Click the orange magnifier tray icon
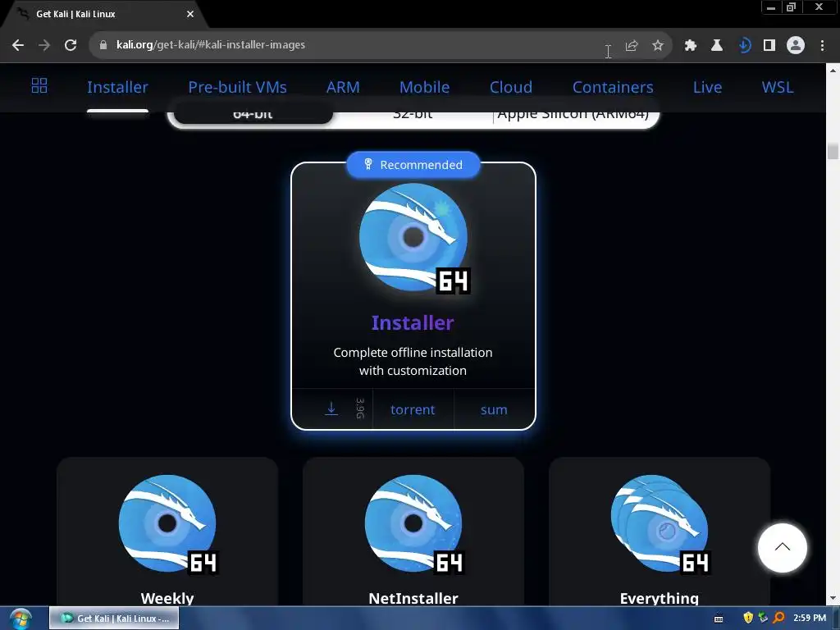Image resolution: width=840 pixels, height=630 pixels. point(779,618)
